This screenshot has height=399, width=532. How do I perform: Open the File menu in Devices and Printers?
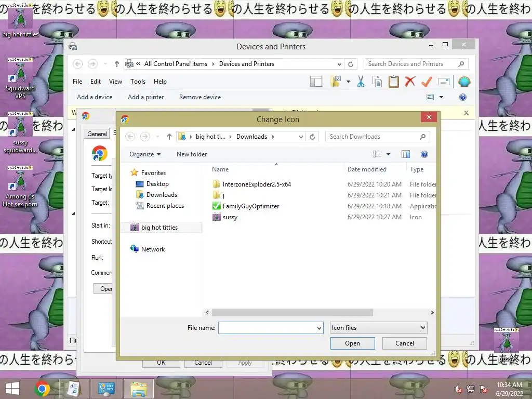pos(77,82)
